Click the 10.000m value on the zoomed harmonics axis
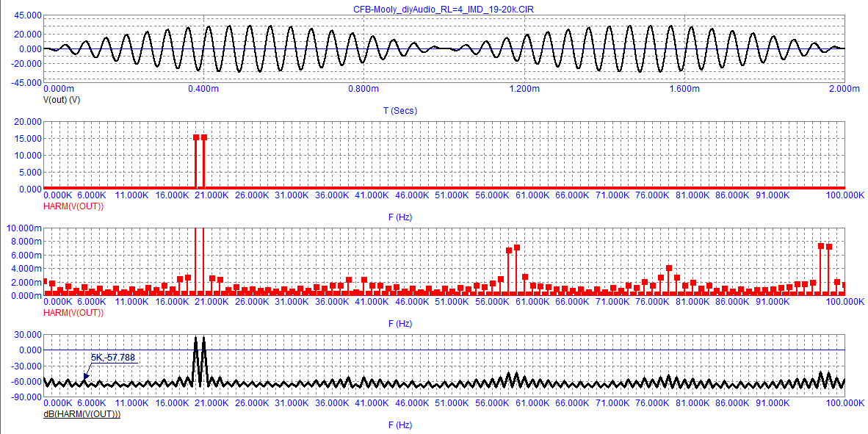 tap(24, 228)
